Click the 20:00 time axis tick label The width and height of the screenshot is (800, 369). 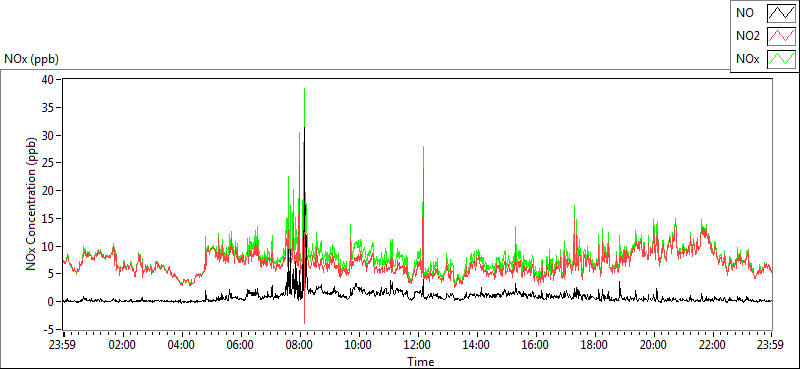(x=654, y=344)
